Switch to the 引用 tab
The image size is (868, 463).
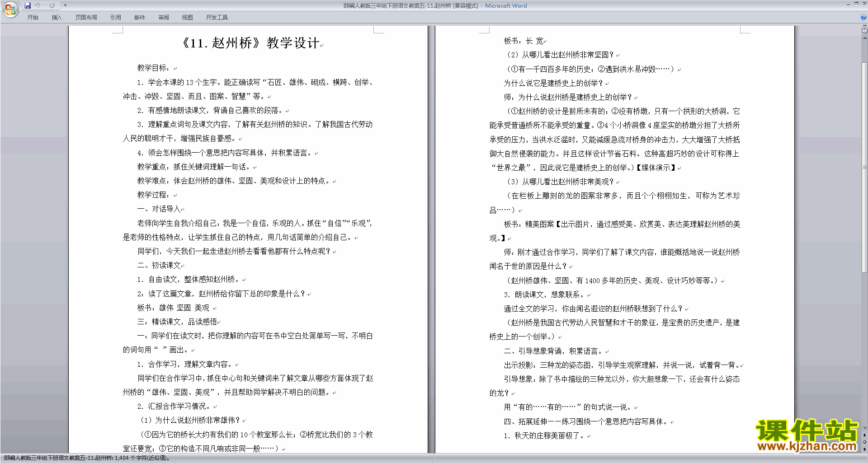116,18
